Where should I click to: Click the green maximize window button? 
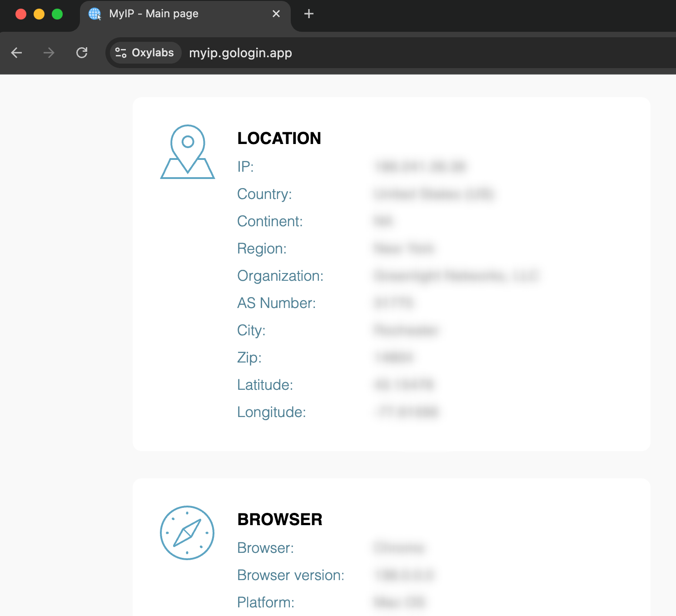pos(57,14)
